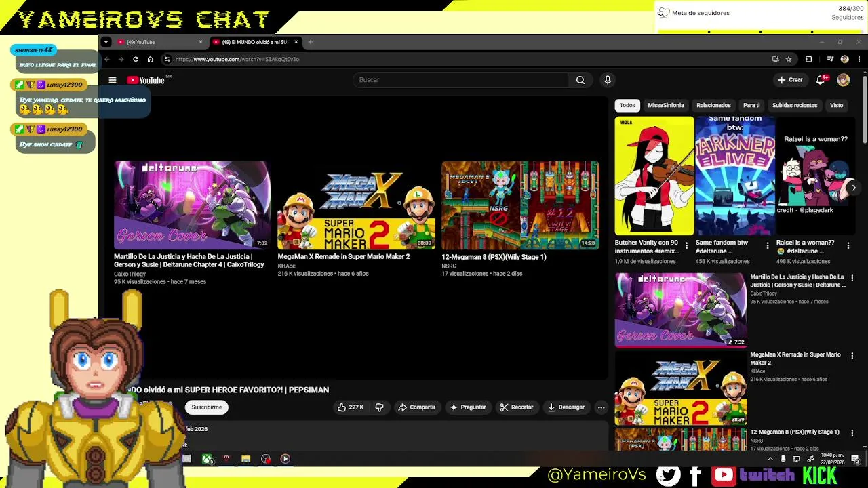Open MegaMan X Super Mario Maker end-screen thumbnail
The width and height of the screenshot is (868, 488).
click(356, 205)
